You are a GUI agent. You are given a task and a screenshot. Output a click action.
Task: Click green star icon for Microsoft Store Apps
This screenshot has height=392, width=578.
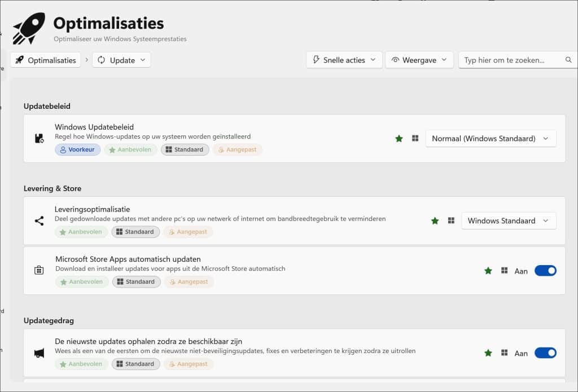tap(488, 271)
